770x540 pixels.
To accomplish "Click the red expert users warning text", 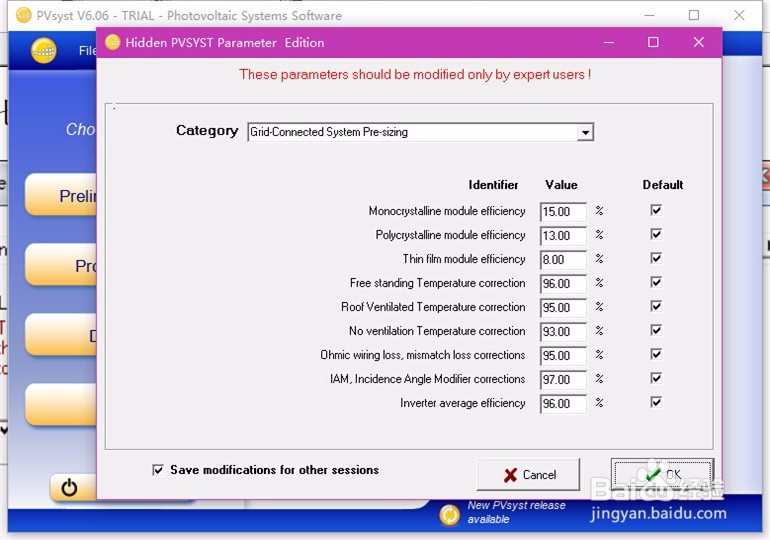I will pos(415,75).
